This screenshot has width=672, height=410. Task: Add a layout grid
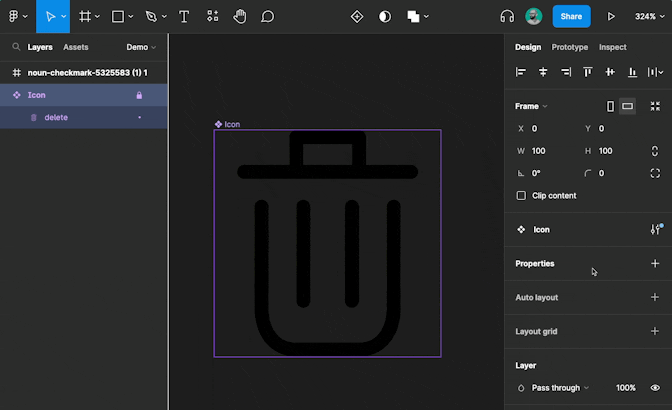pyautogui.click(x=655, y=331)
